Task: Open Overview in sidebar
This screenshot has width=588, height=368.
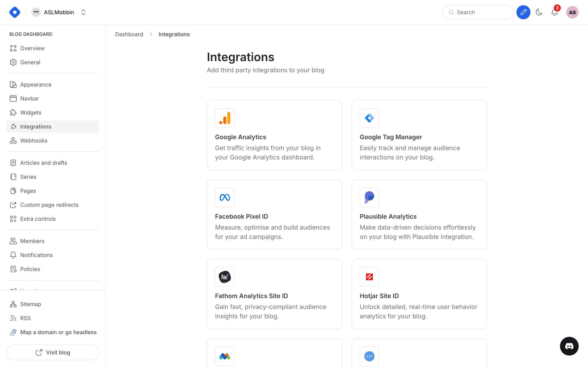Action: click(53, 48)
